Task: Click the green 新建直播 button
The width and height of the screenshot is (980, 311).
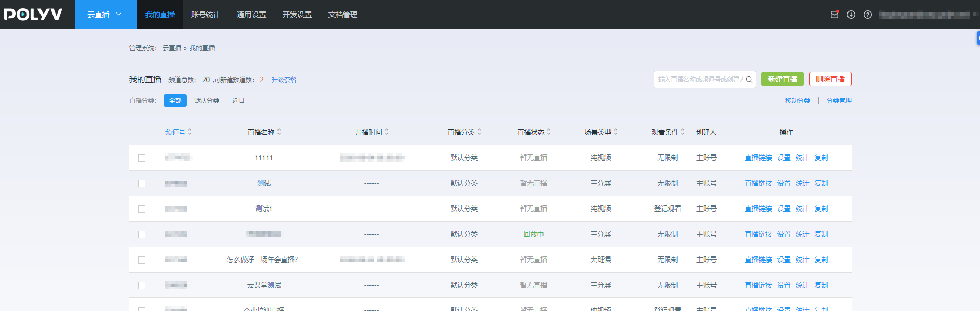Action: (782, 79)
